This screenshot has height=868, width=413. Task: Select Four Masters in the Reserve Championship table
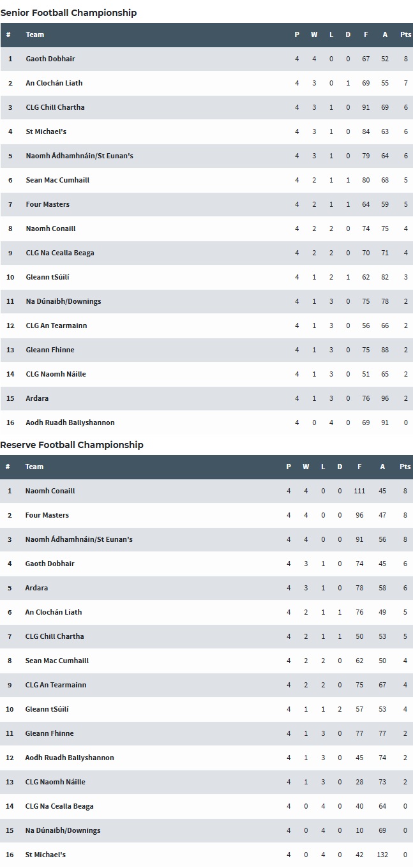coord(47,515)
